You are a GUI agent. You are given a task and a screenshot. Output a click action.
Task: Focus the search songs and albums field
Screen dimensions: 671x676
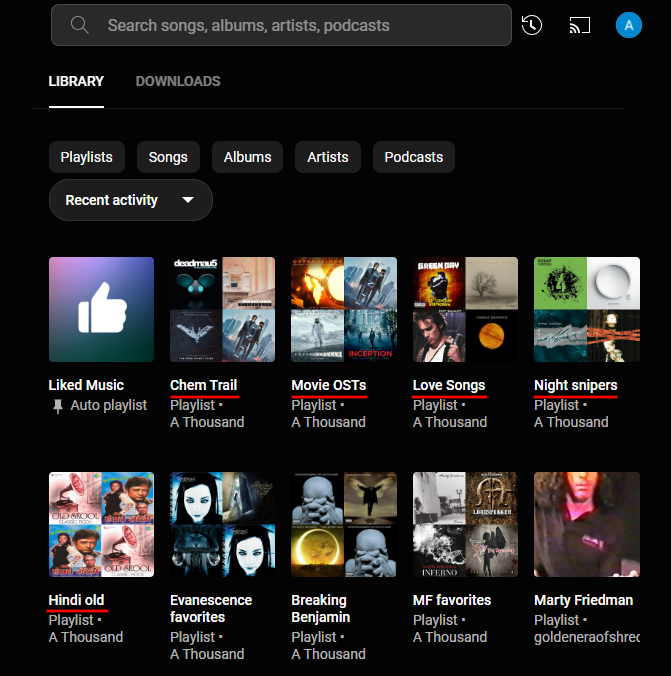[x=300, y=25]
